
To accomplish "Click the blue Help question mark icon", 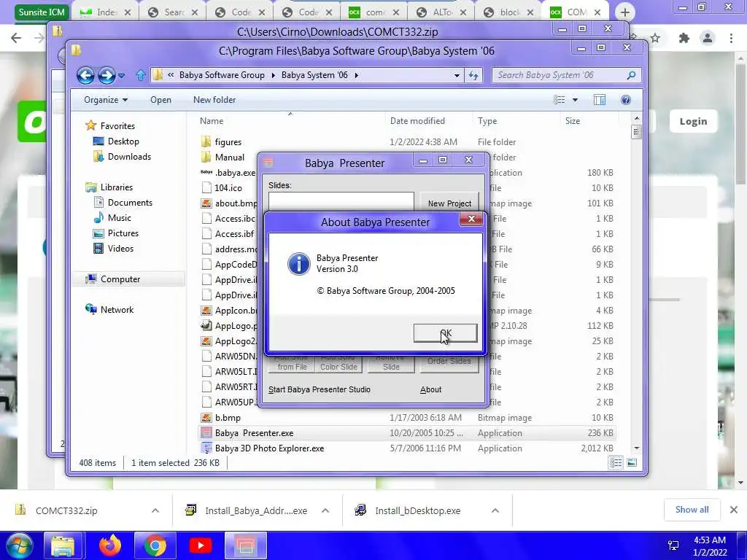I will coord(625,100).
